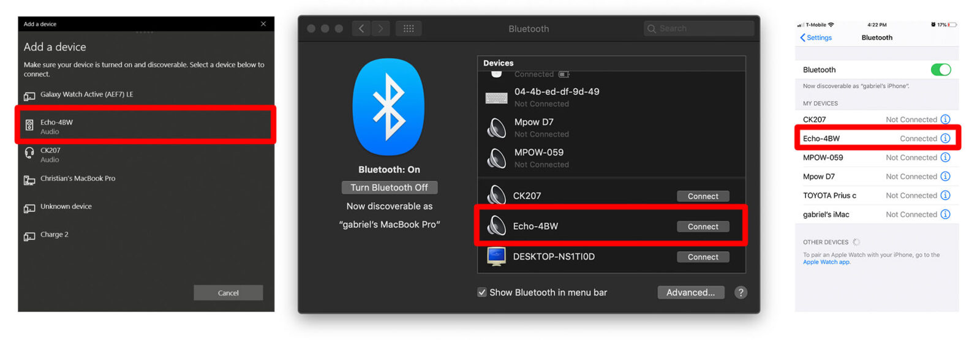Click the Search field in the macOS Bluetooth window
This screenshot has width=980, height=340.
(x=699, y=28)
